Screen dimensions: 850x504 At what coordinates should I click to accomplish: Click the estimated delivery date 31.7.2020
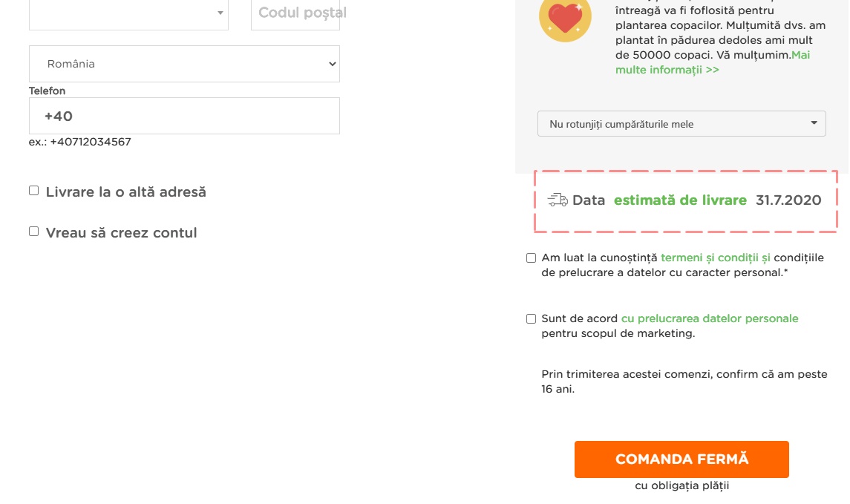pos(788,200)
